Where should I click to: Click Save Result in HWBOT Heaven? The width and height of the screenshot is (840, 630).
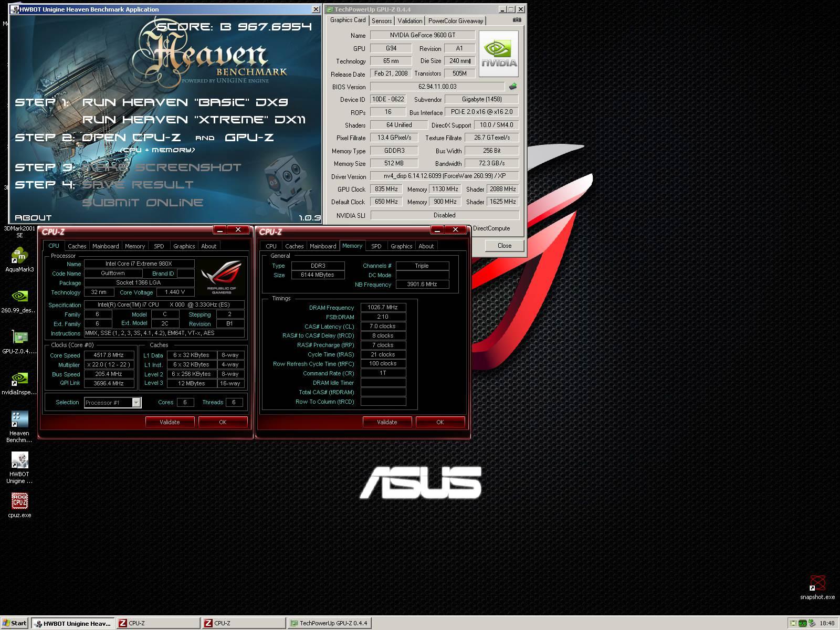(x=138, y=185)
